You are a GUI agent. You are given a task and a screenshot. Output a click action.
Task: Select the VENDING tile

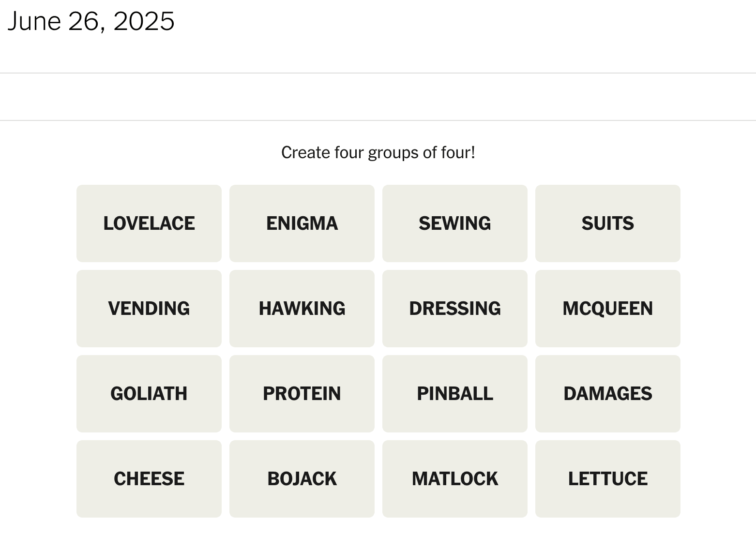[x=149, y=309]
